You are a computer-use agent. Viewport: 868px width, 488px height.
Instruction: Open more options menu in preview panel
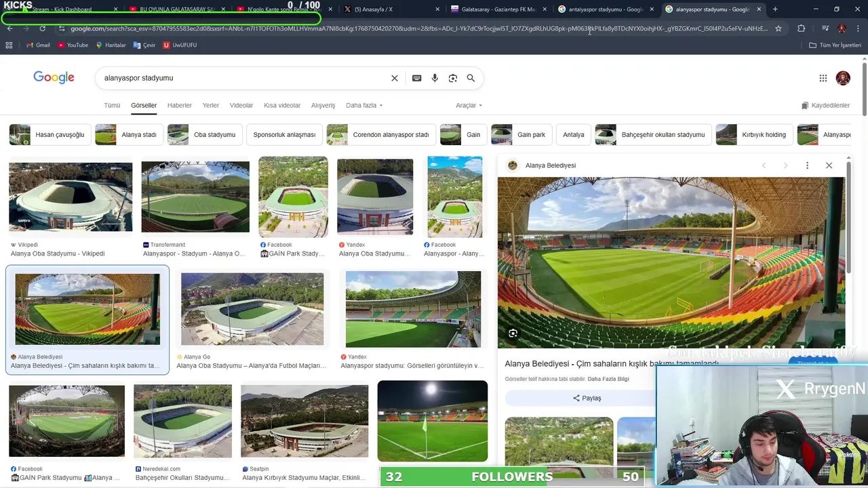pos(807,165)
